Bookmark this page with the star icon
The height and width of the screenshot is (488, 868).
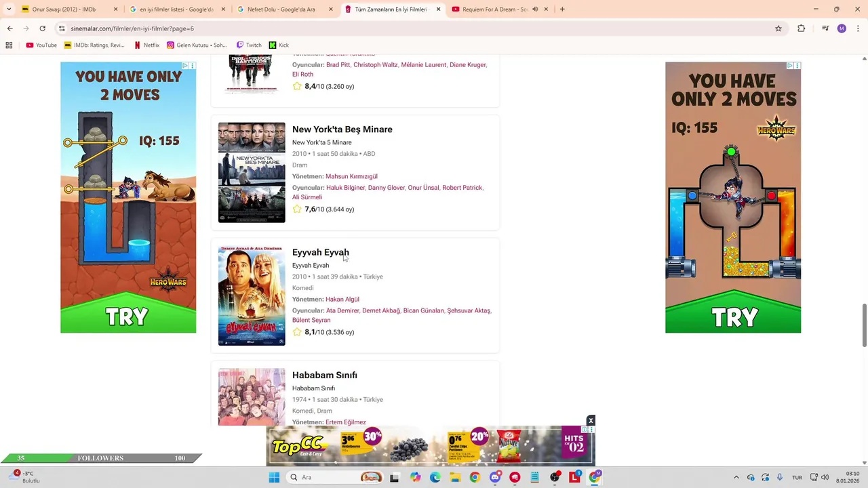[x=778, y=28]
